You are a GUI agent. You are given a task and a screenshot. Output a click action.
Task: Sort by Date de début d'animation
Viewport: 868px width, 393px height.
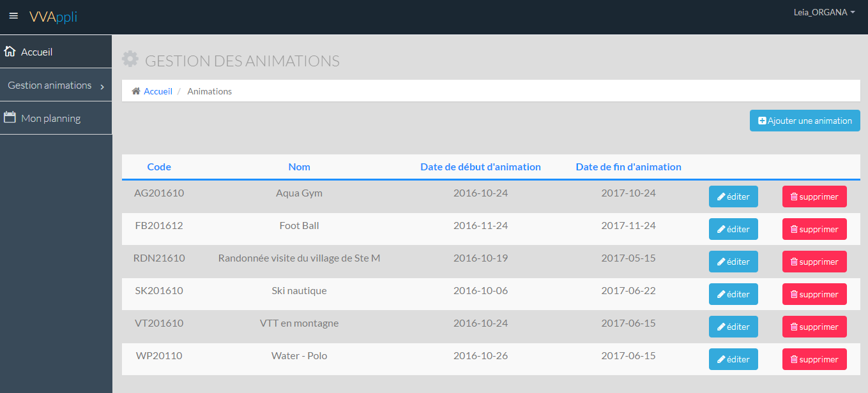coord(480,167)
